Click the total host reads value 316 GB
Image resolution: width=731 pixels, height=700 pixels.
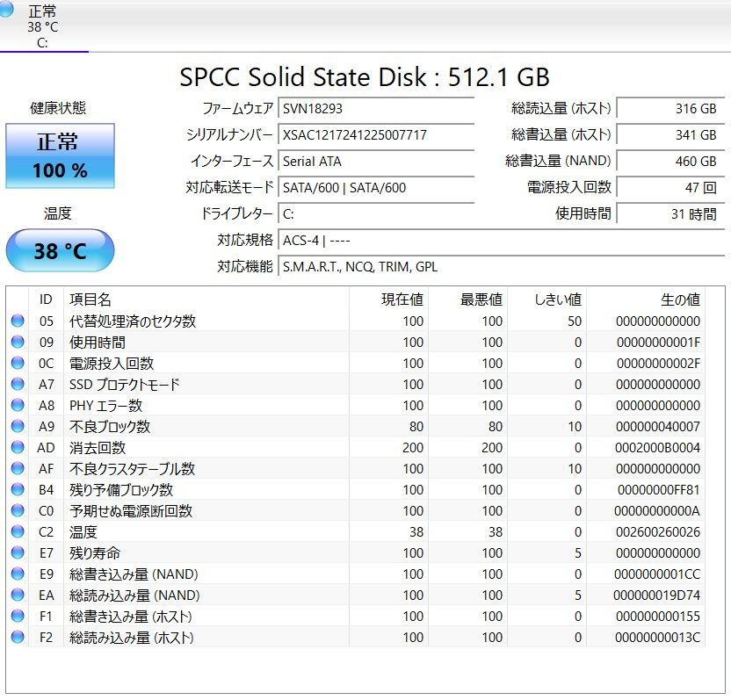(670, 109)
